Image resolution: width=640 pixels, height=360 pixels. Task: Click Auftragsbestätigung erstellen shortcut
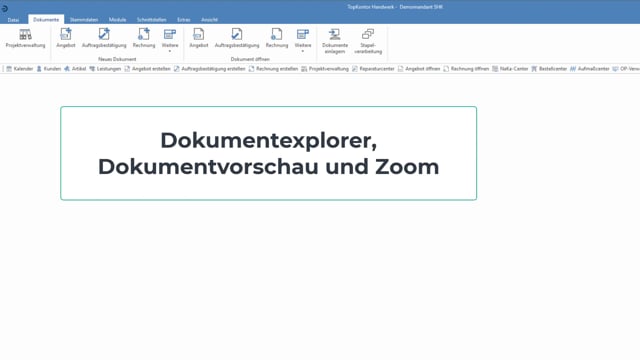click(x=209, y=69)
